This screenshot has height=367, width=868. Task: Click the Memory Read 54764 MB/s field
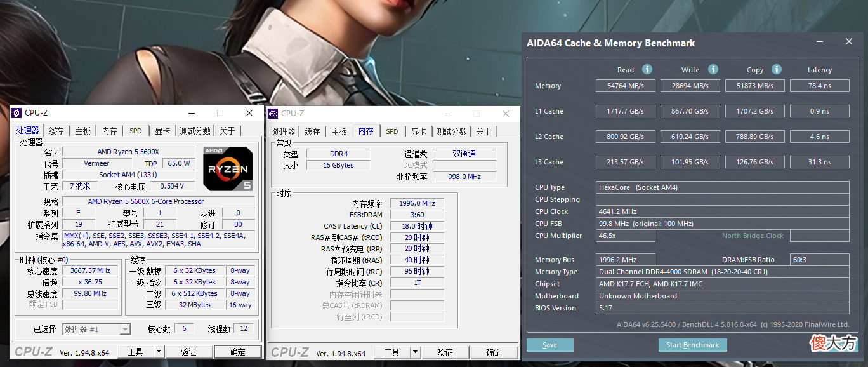(x=626, y=86)
